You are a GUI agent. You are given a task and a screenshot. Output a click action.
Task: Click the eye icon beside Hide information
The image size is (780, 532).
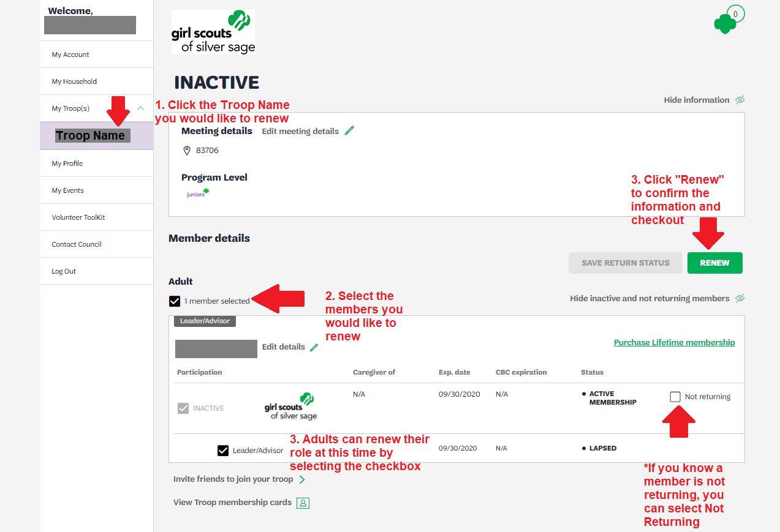tap(740, 100)
